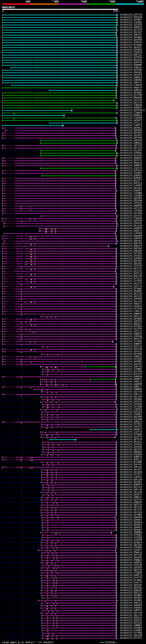Select hit UniRef100_Q5BMR6

(x=131, y=532)
